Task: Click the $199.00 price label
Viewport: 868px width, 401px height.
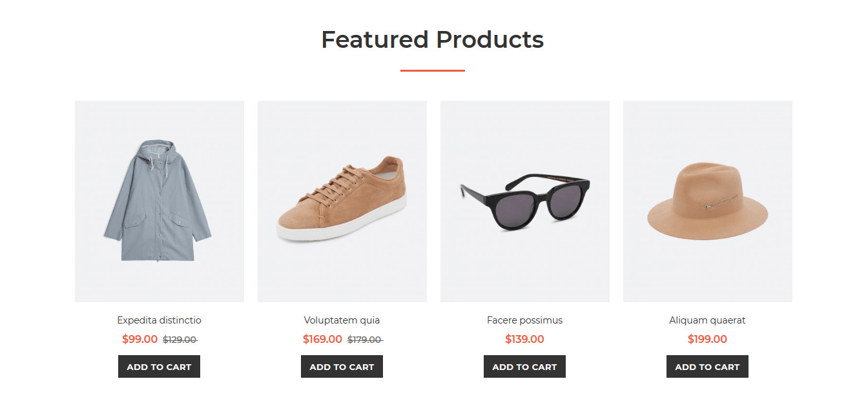Action: [707, 338]
